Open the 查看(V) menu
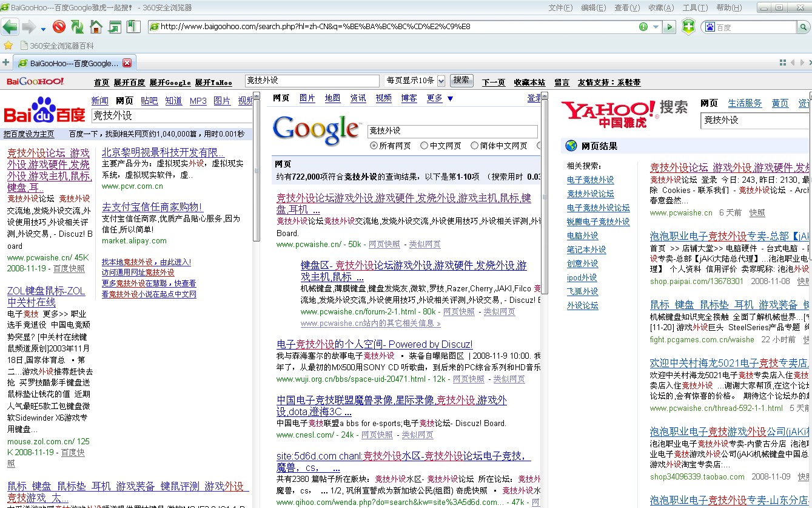Viewport: 812px width, 508px height. click(627, 7)
